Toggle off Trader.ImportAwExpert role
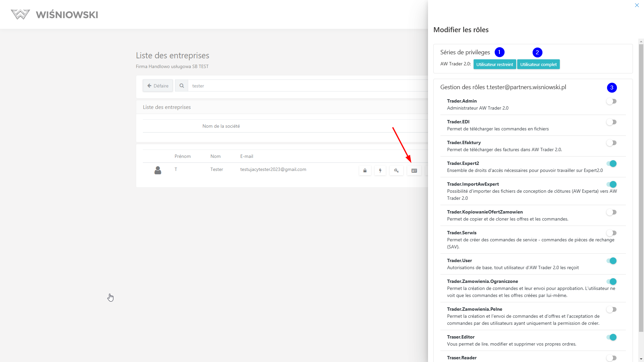This screenshot has height=362, width=644. point(611,184)
